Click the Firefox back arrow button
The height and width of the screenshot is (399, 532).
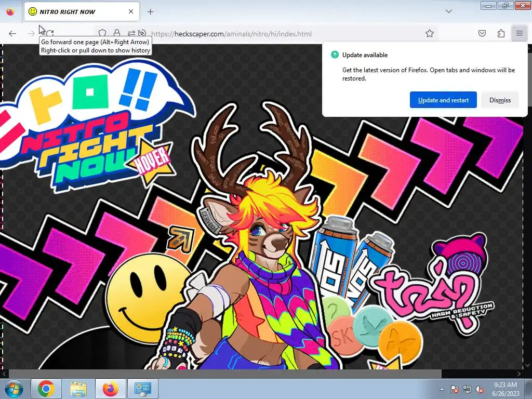[12, 33]
